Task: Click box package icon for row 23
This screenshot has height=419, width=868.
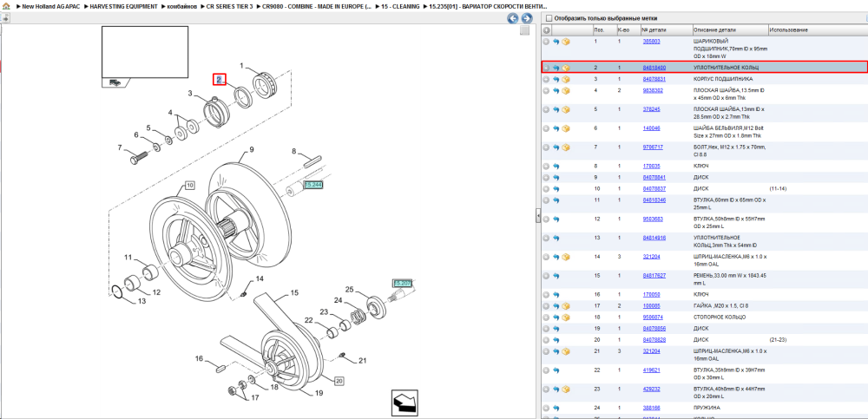Action: point(566,390)
